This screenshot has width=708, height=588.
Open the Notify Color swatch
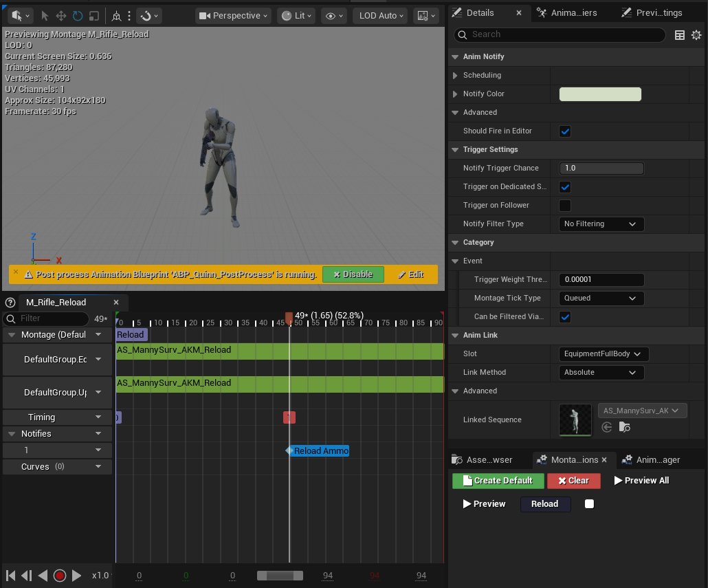(600, 94)
